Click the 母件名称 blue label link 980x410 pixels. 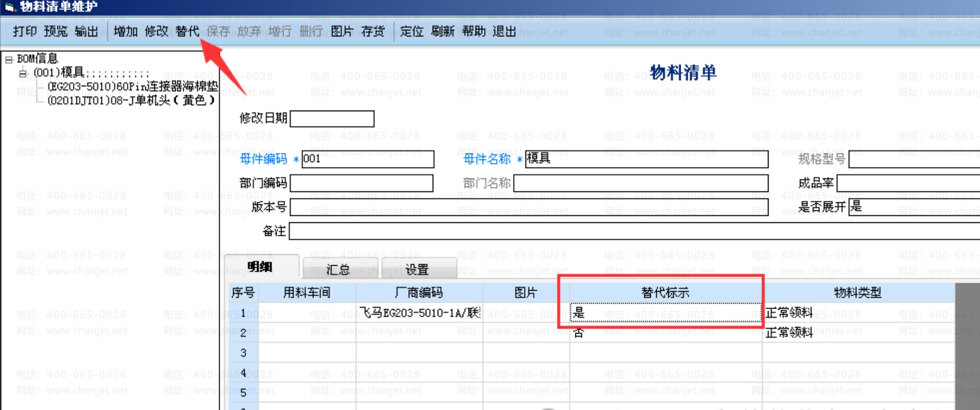[x=486, y=159]
